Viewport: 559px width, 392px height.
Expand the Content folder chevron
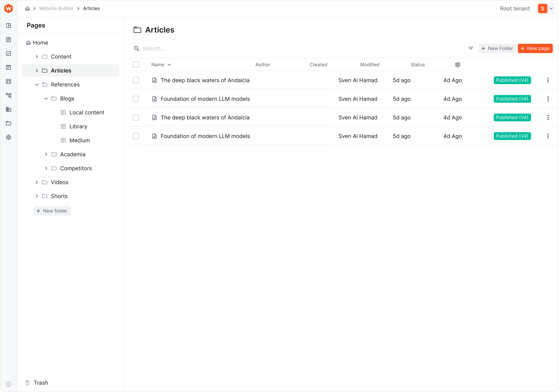[37, 57]
